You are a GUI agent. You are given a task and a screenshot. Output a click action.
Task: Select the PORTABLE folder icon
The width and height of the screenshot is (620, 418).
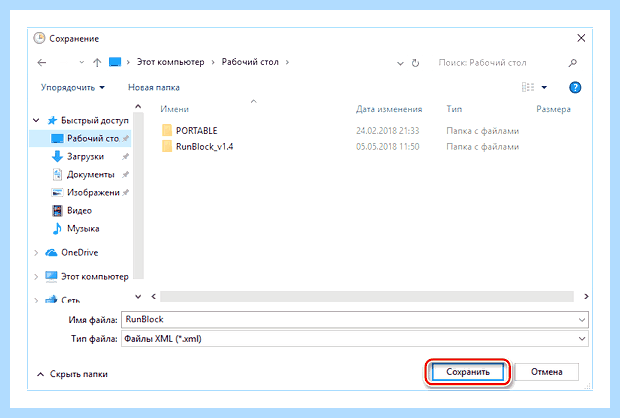[167, 130]
